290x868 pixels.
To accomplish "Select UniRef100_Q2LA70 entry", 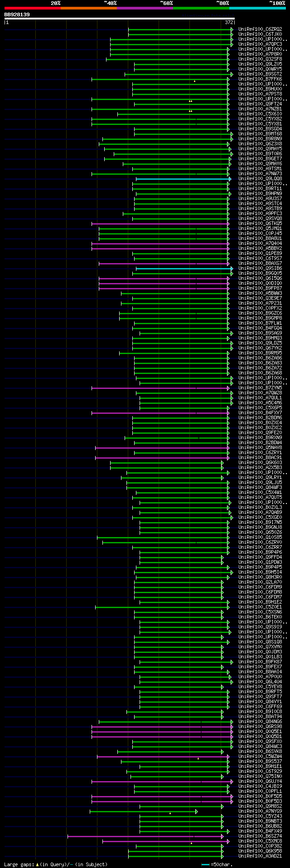I will [260, 582].
